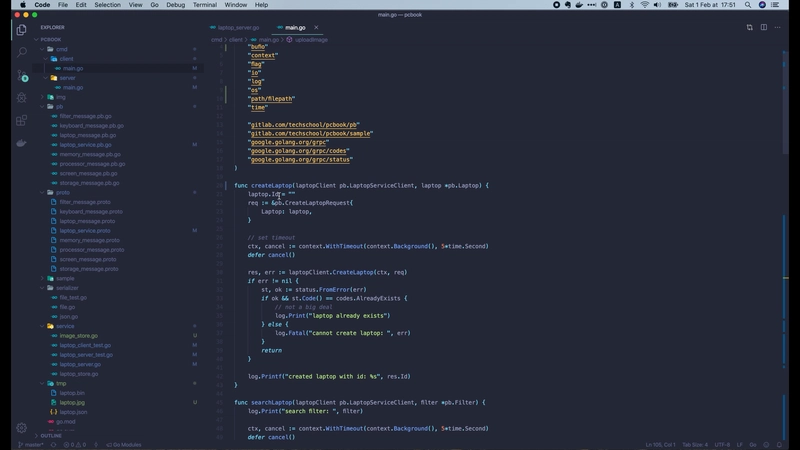This screenshot has height=450, width=800.
Task: Click the Docker whale icon in the macOS menu bar
Action: click(579, 5)
